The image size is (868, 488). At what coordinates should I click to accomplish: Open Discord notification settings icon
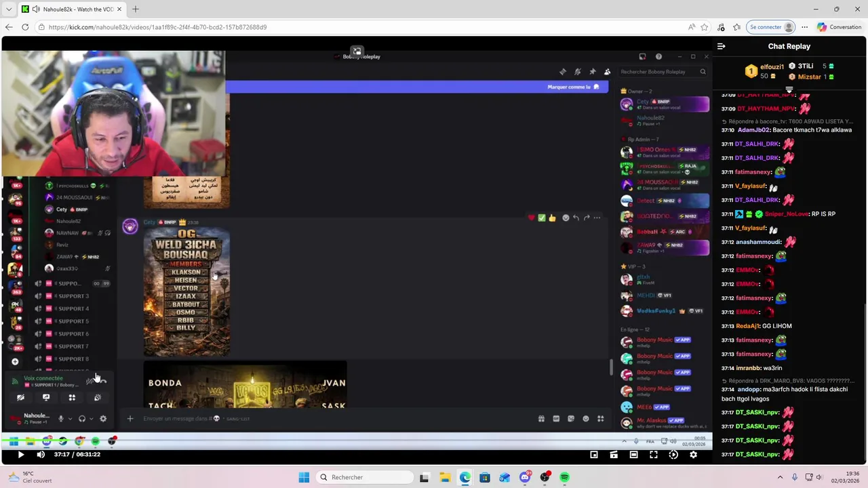click(578, 72)
